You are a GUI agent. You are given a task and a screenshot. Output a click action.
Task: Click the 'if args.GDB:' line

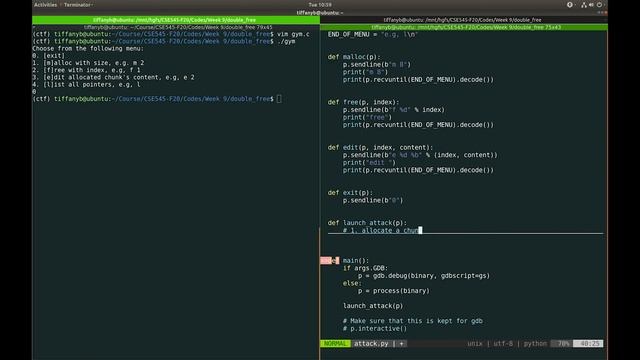[365, 268]
